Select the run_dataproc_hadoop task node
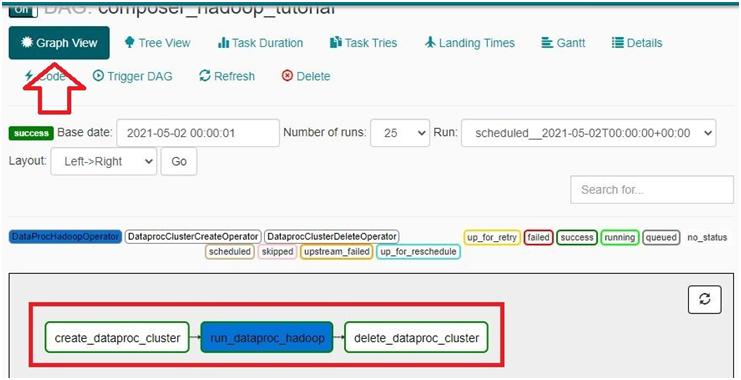 [267, 337]
